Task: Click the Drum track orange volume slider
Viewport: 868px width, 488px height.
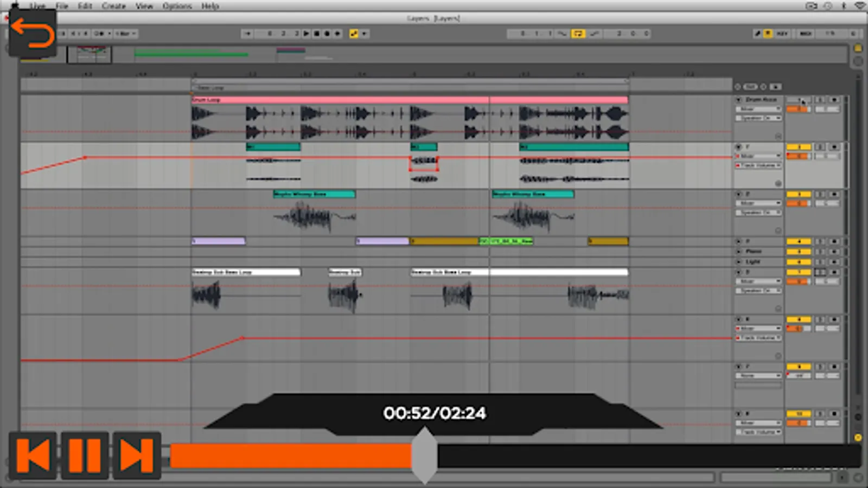Action: 799,109
